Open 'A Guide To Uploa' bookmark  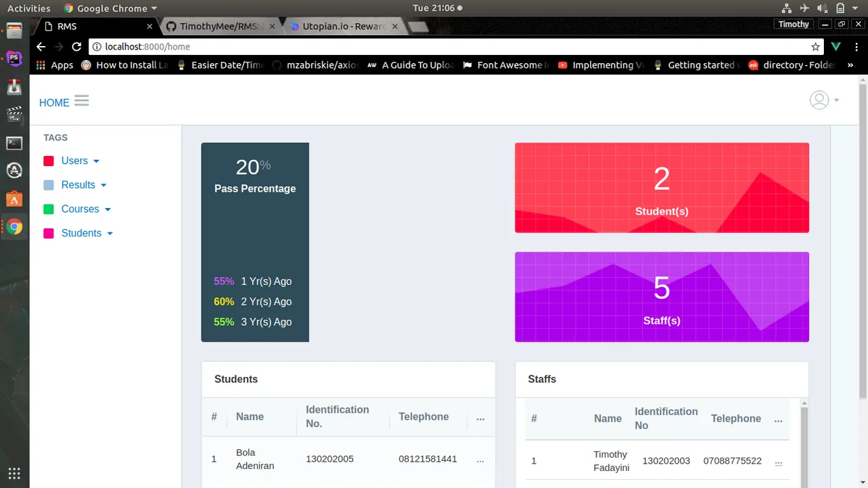tap(411, 65)
